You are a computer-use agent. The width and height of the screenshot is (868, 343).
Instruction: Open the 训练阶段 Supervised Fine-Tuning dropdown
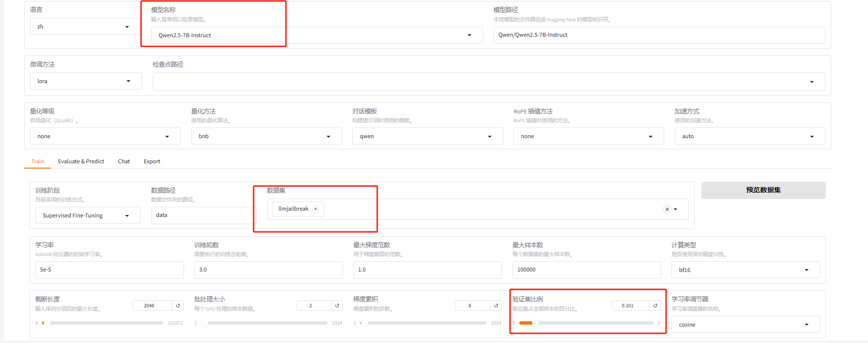click(x=87, y=215)
